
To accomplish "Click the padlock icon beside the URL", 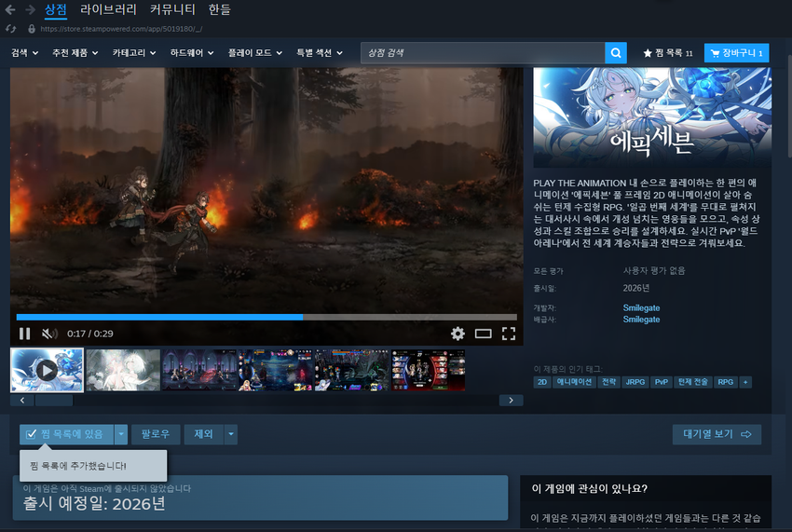I will [32, 29].
